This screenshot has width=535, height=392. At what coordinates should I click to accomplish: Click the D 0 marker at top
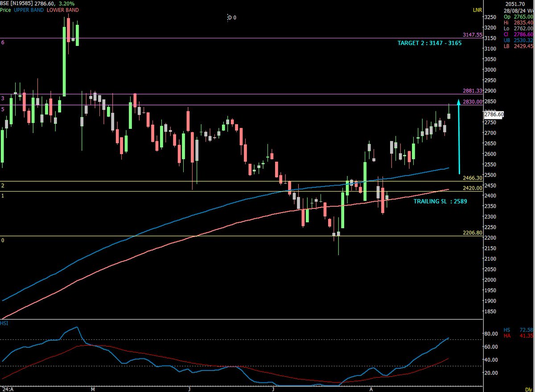(232, 18)
